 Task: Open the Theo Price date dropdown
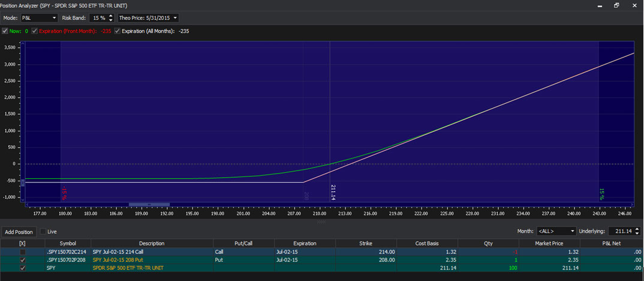[148, 18]
